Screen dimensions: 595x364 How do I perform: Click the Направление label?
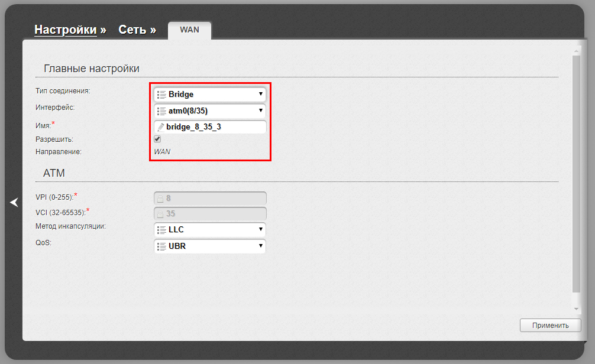59,152
